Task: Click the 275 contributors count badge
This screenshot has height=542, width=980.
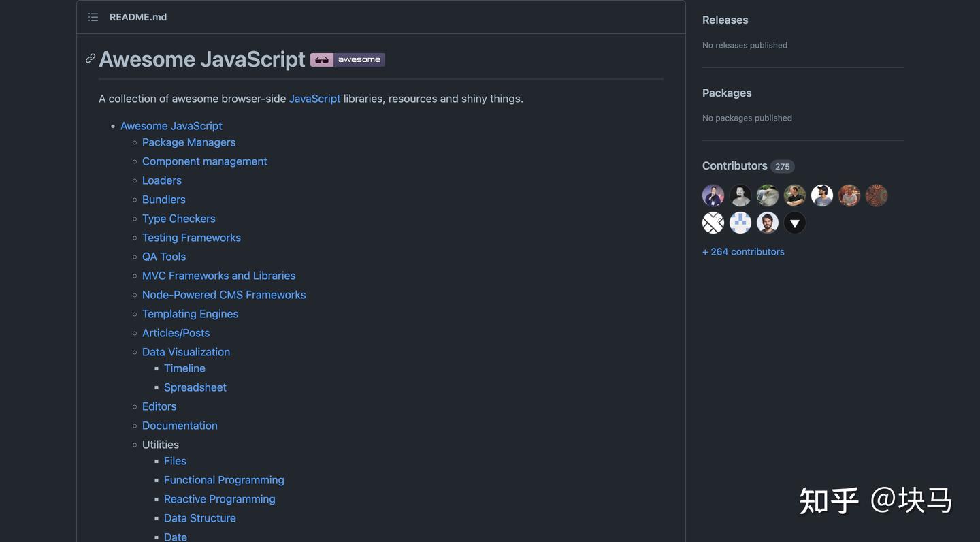Action: coord(783,167)
